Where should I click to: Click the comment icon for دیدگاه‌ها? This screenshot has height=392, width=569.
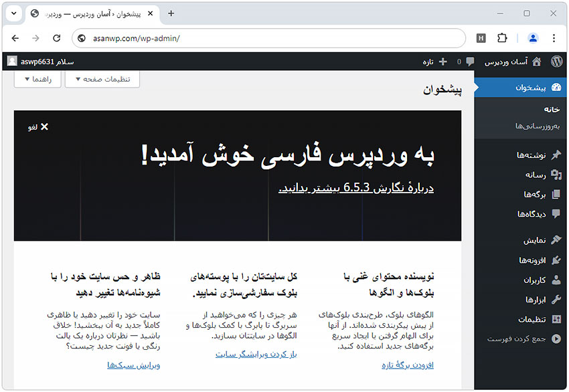tap(556, 214)
